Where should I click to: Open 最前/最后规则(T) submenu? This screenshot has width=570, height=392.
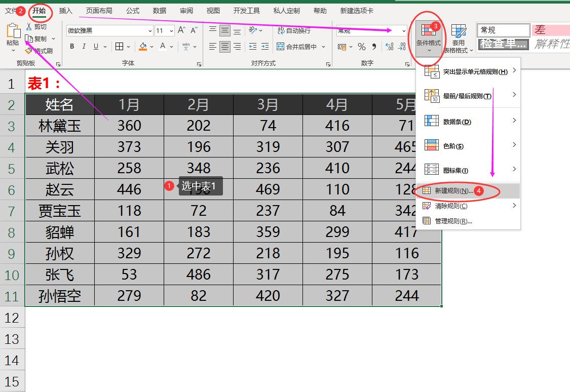pyautogui.click(x=468, y=96)
